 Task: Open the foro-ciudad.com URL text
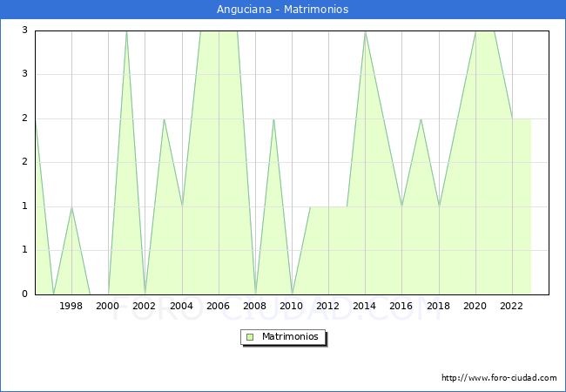[499, 378]
